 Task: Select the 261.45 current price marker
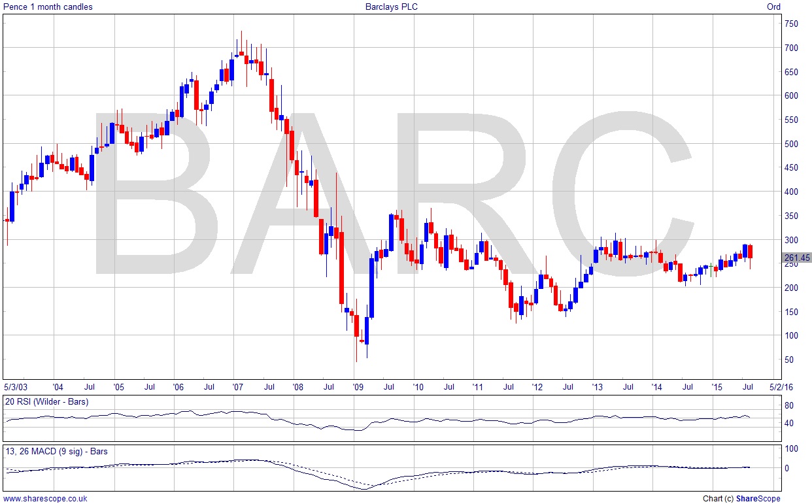coord(797,258)
